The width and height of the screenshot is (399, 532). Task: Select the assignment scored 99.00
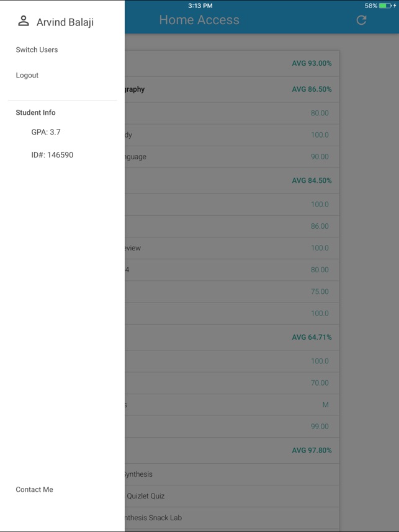pos(232,427)
